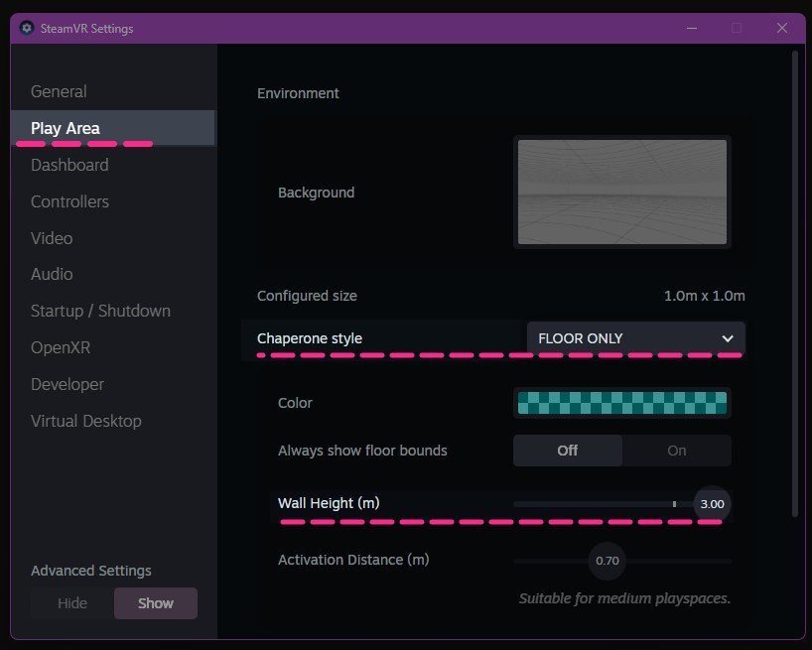
Task: Open the Developer settings section
Action: pyautogui.click(x=68, y=384)
